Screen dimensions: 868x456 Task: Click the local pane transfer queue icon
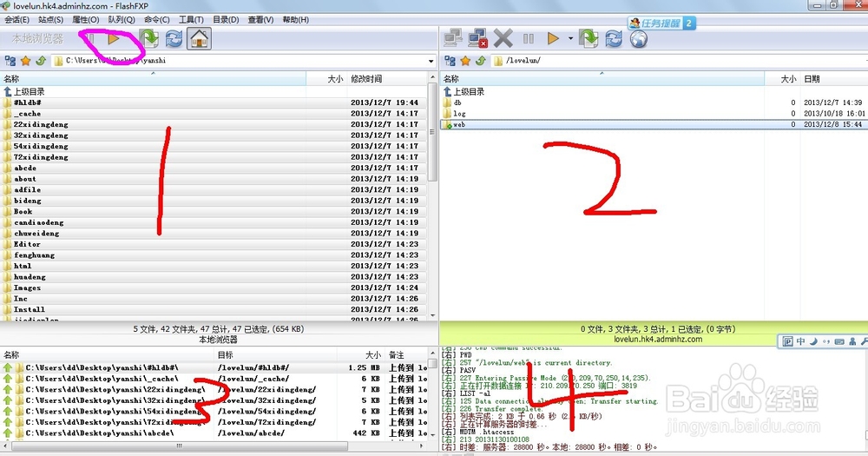pyautogui.click(x=149, y=39)
